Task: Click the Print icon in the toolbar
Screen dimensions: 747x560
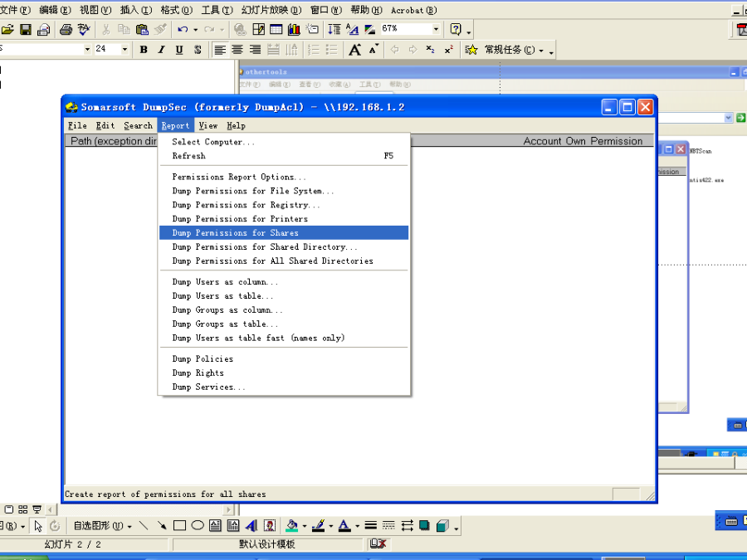Action: [x=66, y=30]
